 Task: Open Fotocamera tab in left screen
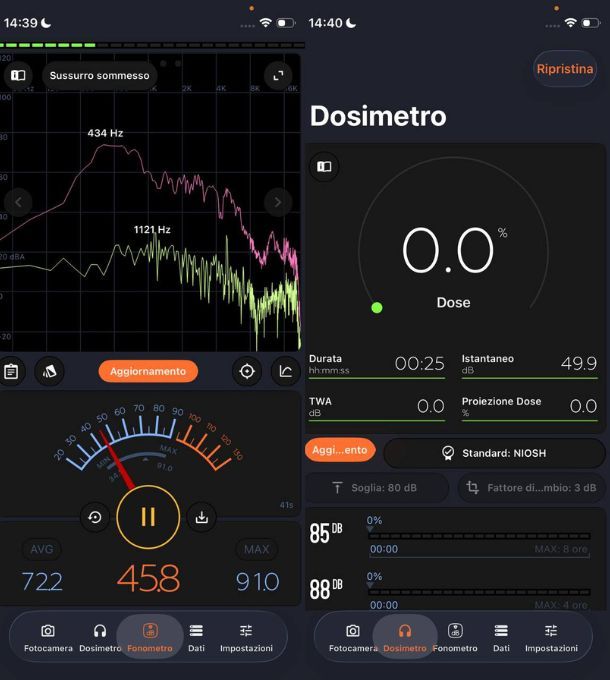pos(48,638)
